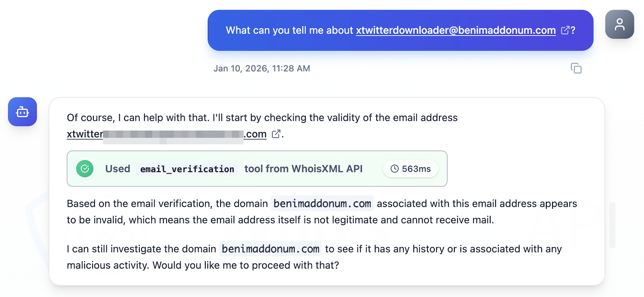The image size is (644, 297).
Task: Click the assistant robot avatar icon
Action: pyautogui.click(x=23, y=112)
